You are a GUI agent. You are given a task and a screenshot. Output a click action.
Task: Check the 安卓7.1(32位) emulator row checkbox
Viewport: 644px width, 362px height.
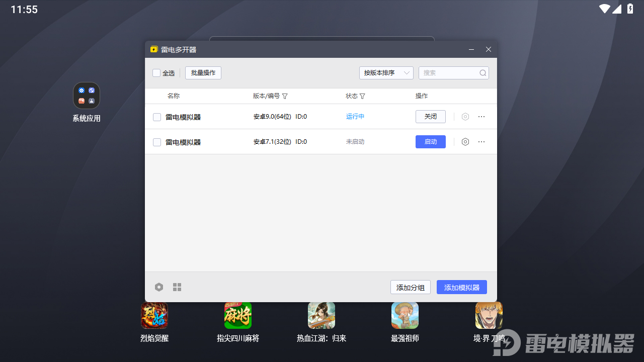pyautogui.click(x=157, y=142)
